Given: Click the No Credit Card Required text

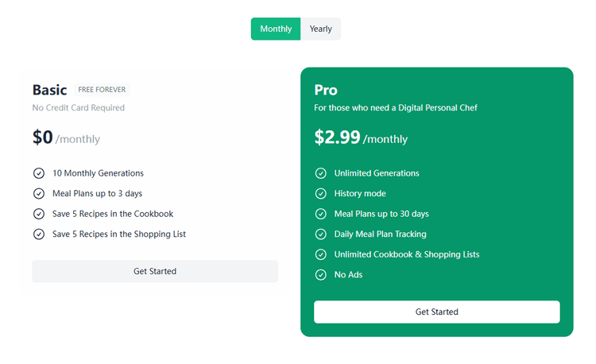Looking at the screenshot, I should click(78, 108).
